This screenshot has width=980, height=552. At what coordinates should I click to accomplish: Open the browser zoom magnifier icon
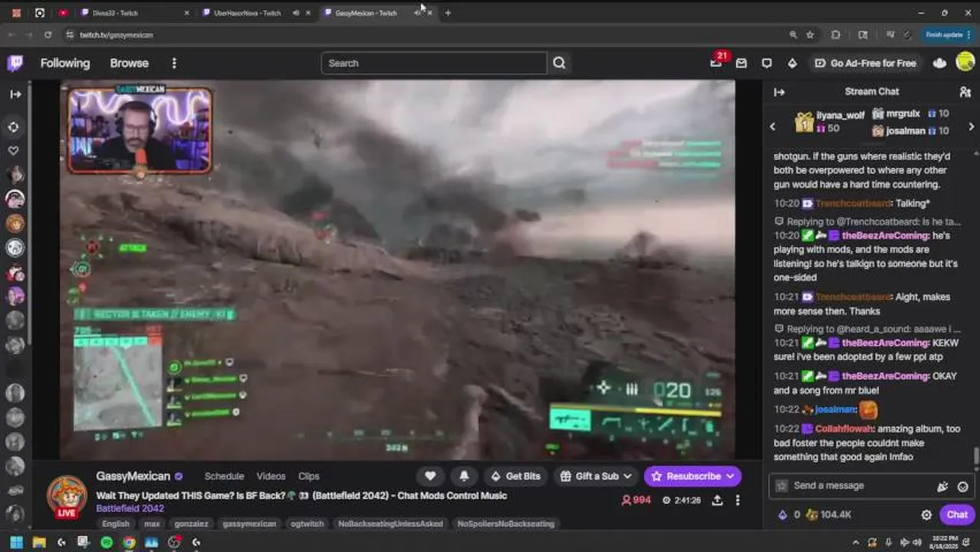(793, 34)
